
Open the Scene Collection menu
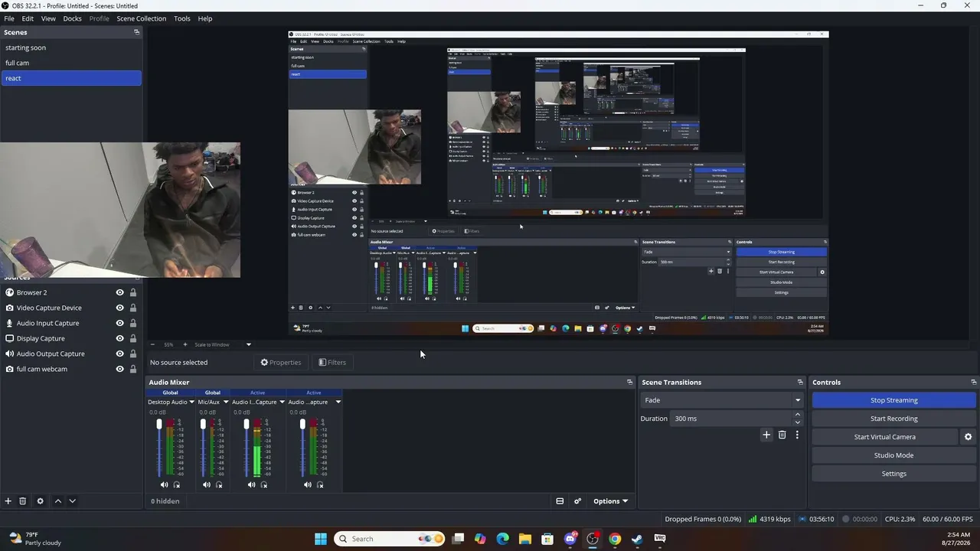(141, 18)
